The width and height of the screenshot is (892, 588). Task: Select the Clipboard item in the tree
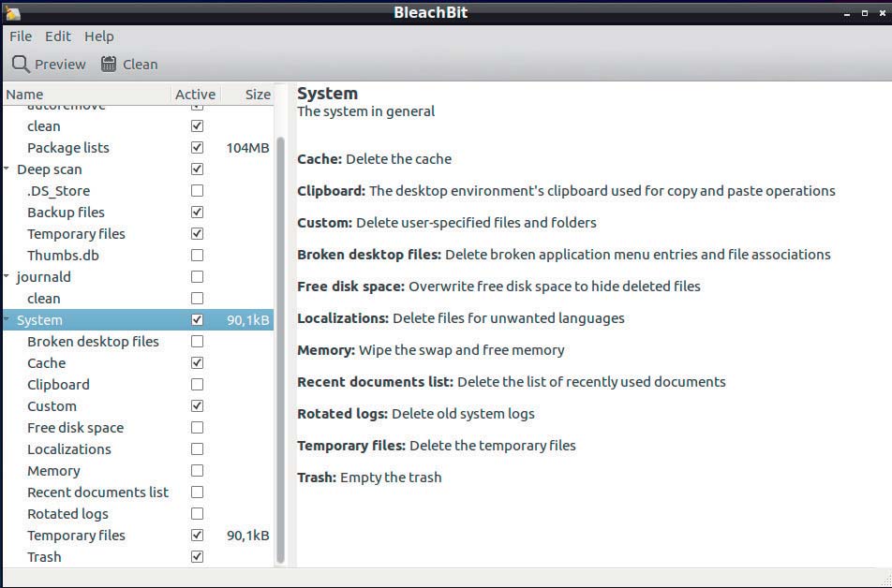tap(59, 385)
